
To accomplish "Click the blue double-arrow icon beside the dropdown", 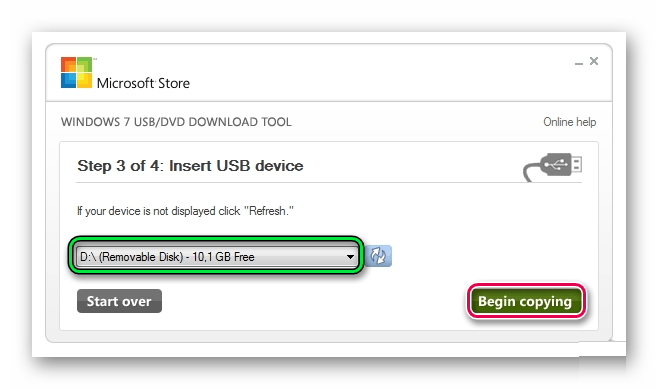I will pyautogui.click(x=378, y=256).
